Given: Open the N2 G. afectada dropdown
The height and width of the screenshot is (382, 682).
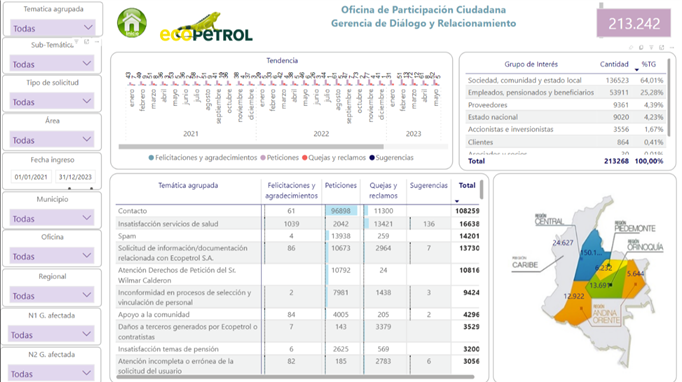Looking at the screenshot, I should click(51, 373).
